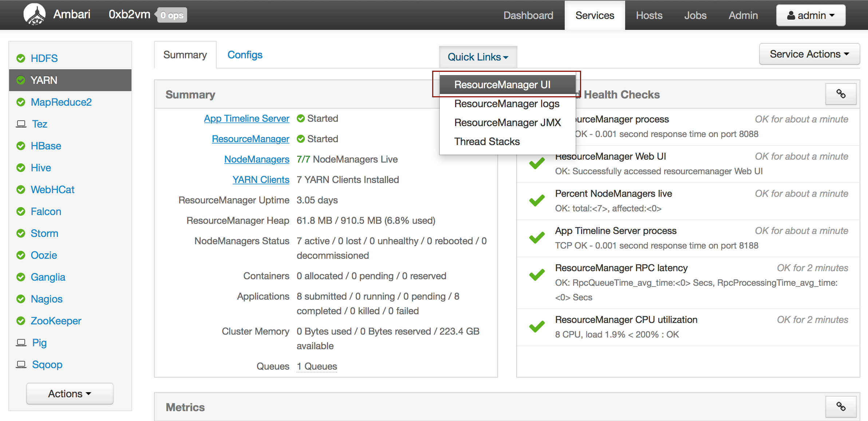Open the App Timeline Server link
Screen dimensions: 868x421
tap(246, 118)
